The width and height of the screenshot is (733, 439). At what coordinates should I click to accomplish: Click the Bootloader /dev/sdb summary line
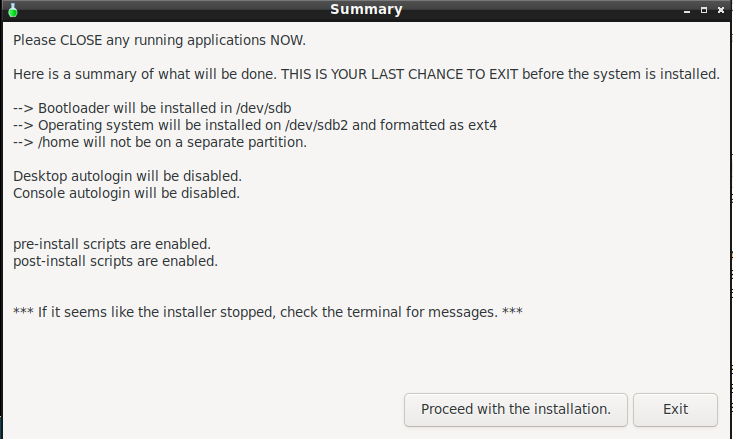point(152,108)
